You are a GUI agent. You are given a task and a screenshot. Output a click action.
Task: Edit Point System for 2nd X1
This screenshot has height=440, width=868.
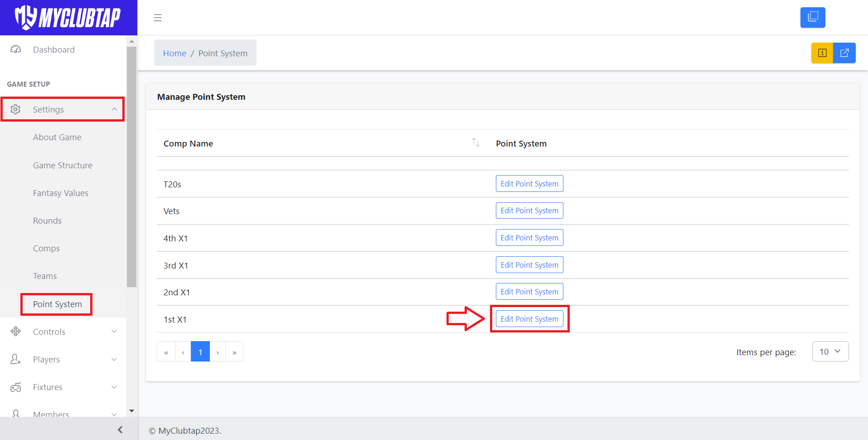point(529,292)
